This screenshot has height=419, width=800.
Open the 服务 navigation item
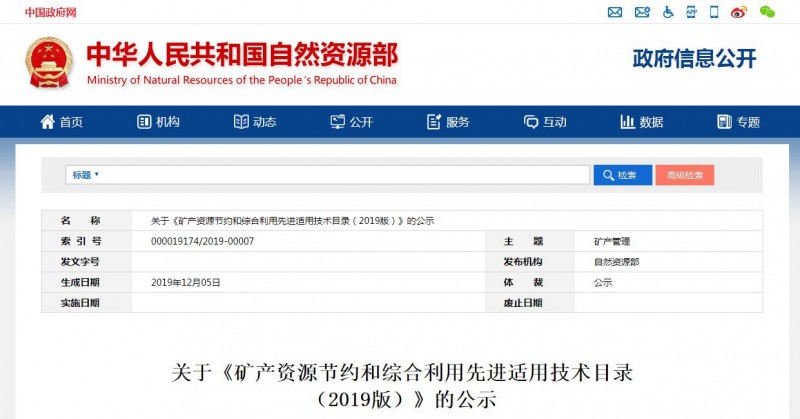coord(448,121)
